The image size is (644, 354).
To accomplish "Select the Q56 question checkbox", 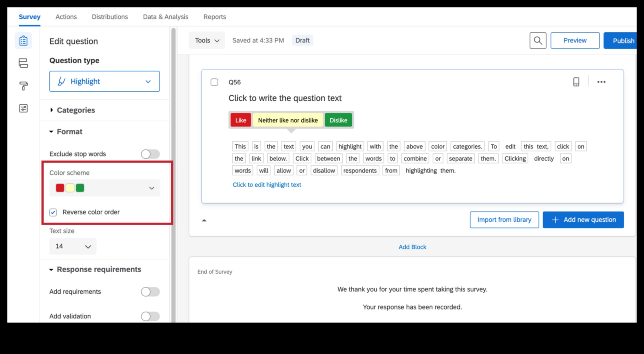I will [214, 82].
